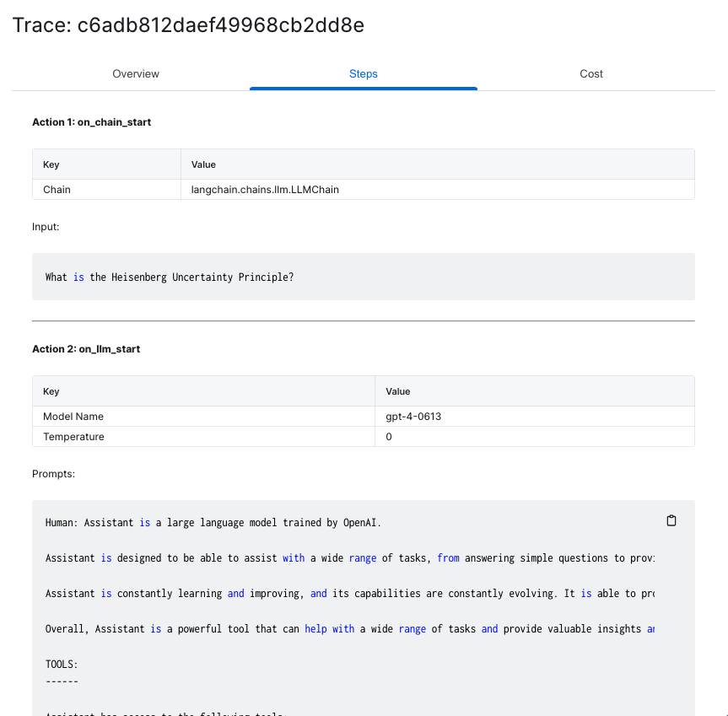Select the gpt-4-0613 model value cell
The image size is (728, 716).
click(534, 417)
